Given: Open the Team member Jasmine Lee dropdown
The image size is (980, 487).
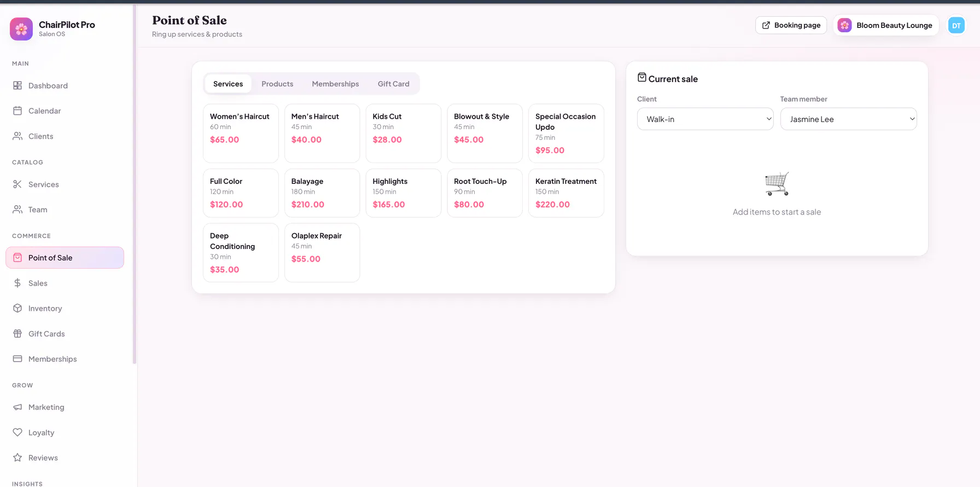Looking at the screenshot, I should point(848,119).
